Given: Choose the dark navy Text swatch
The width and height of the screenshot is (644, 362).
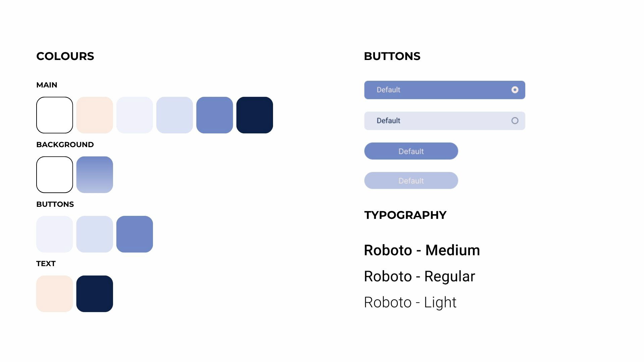Looking at the screenshot, I should pyautogui.click(x=95, y=294).
